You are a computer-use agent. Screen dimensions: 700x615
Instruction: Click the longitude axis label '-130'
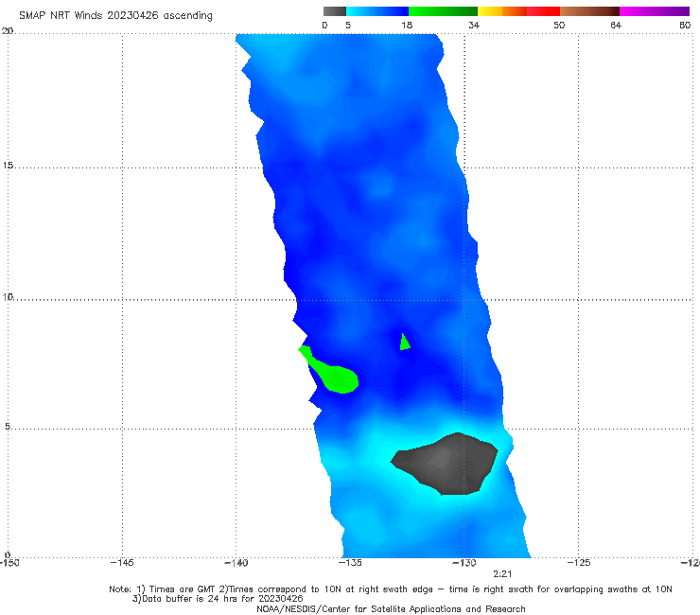[464, 562]
